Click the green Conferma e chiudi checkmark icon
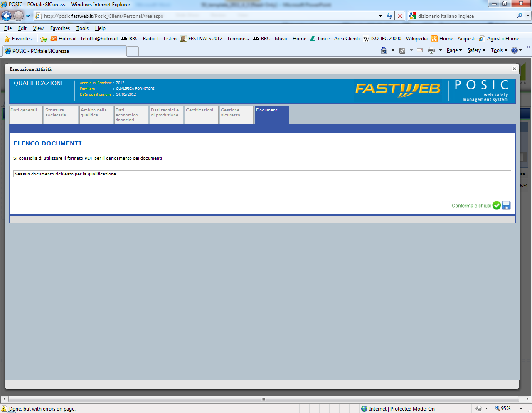The width and height of the screenshot is (532, 413). click(x=497, y=205)
